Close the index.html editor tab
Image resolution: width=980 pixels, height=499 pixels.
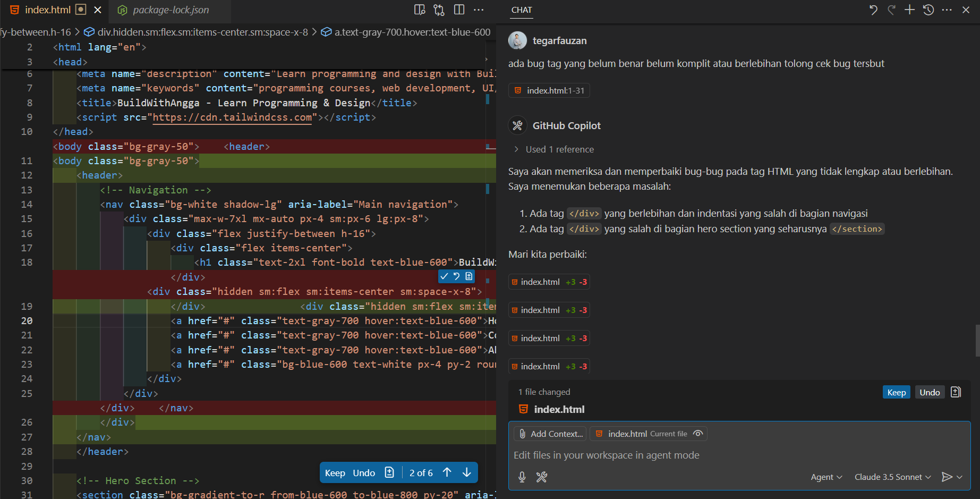[98, 10]
